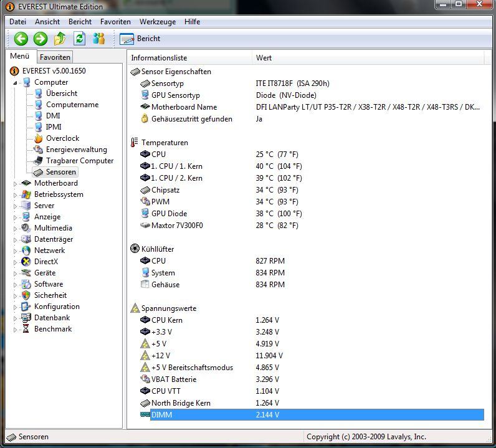Click the Tragbarer Computer laptop icon
This screenshot has height=448, width=496.
tap(38, 161)
